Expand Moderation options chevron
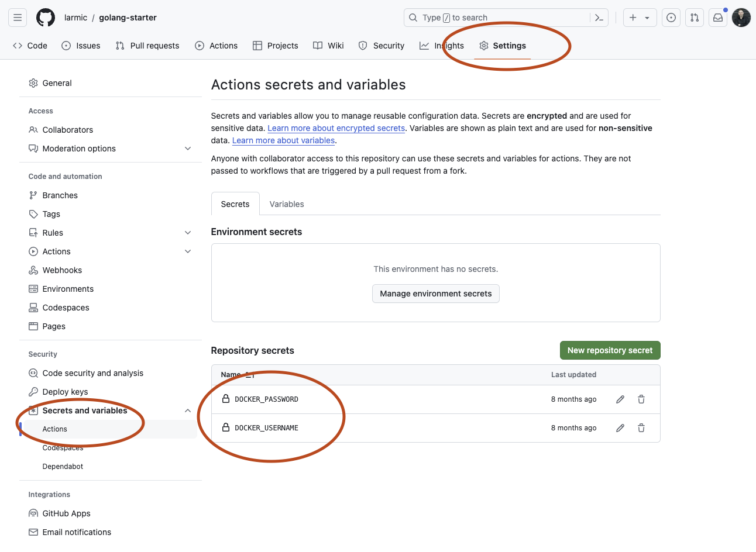 click(x=188, y=149)
